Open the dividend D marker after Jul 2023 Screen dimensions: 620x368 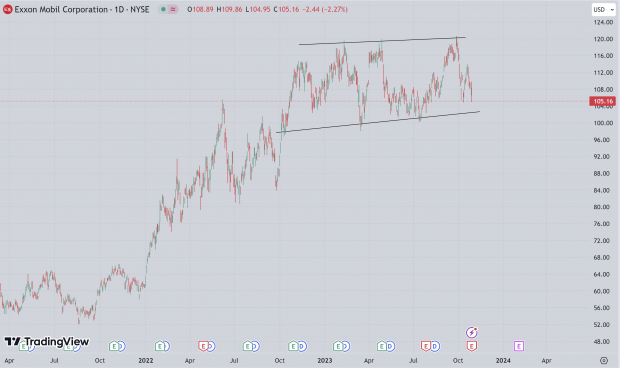pyautogui.click(x=435, y=347)
